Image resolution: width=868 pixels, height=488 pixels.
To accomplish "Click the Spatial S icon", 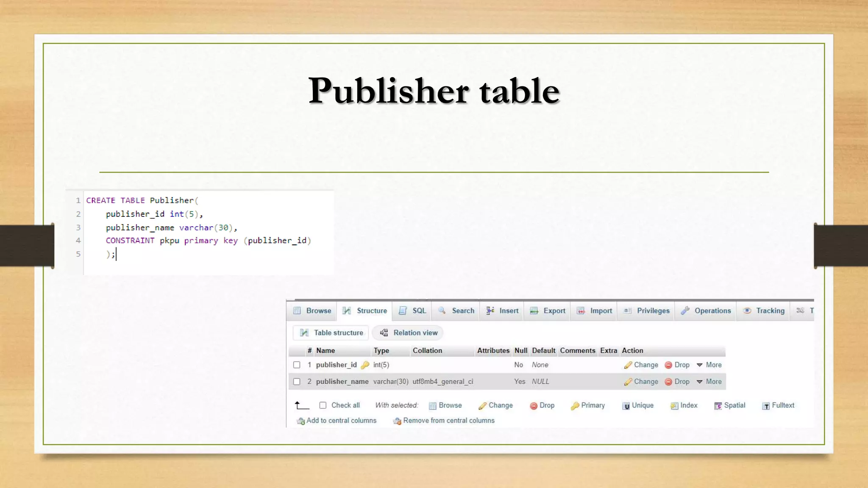I will (x=718, y=406).
